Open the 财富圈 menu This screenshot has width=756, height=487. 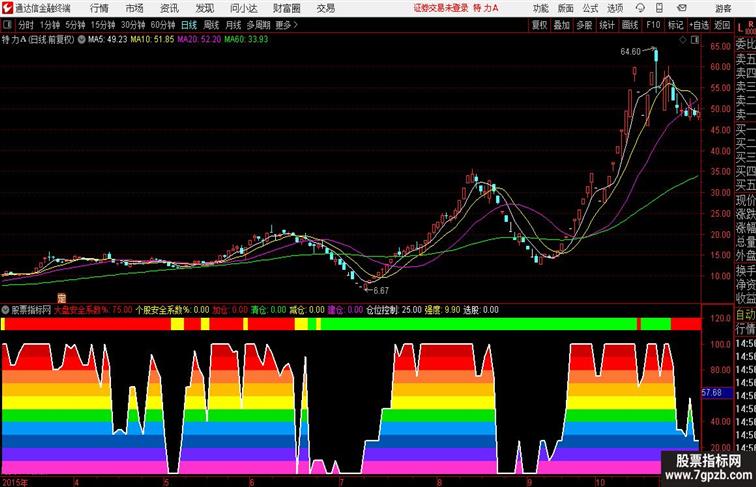coord(286,8)
